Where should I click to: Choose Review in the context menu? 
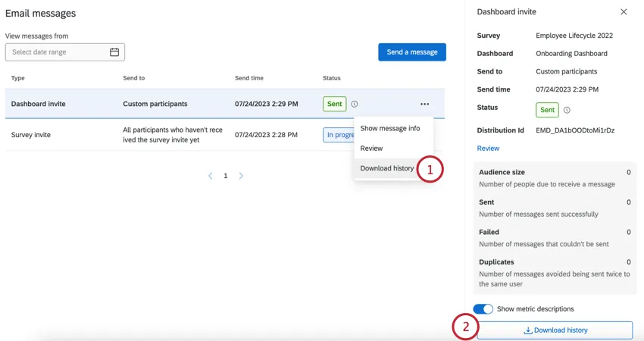371,149
